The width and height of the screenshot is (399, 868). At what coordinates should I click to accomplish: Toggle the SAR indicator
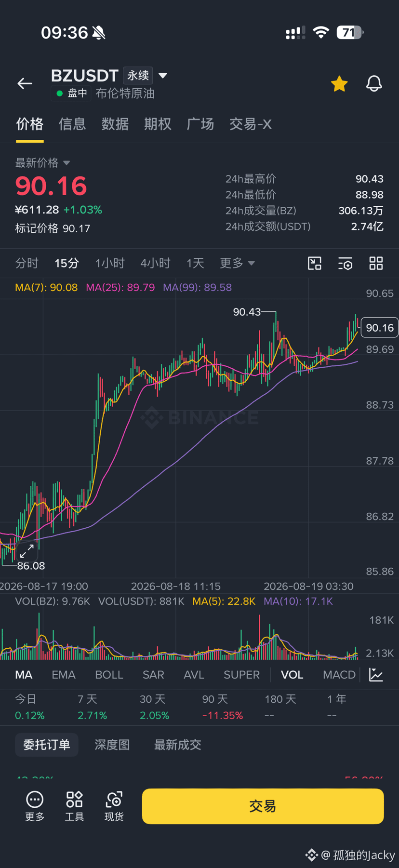[x=153, y=675]
